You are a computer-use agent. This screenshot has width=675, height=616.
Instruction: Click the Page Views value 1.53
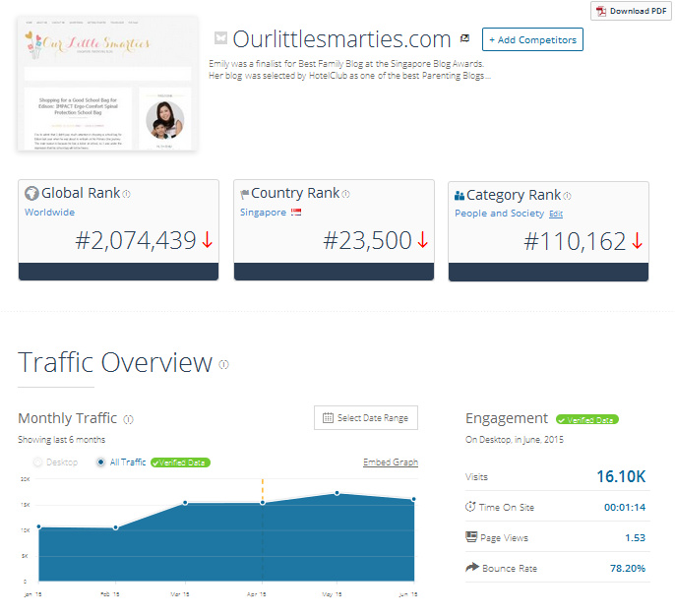click(x=635, y=537)
